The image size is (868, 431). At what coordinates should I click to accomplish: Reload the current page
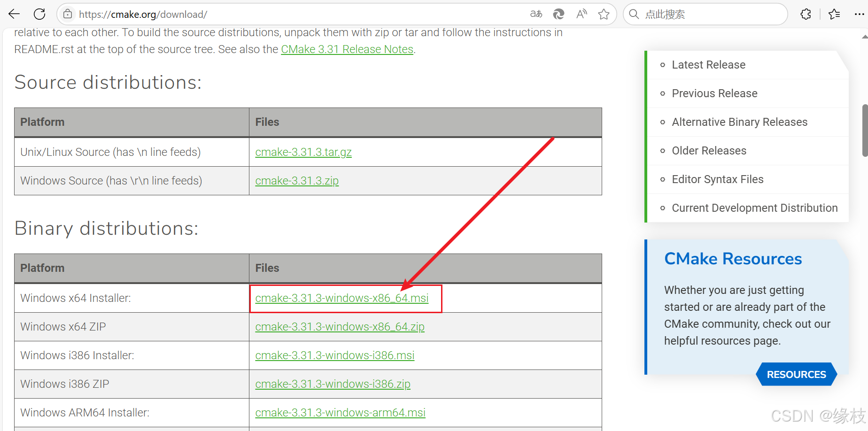click(x=39, y=14)
